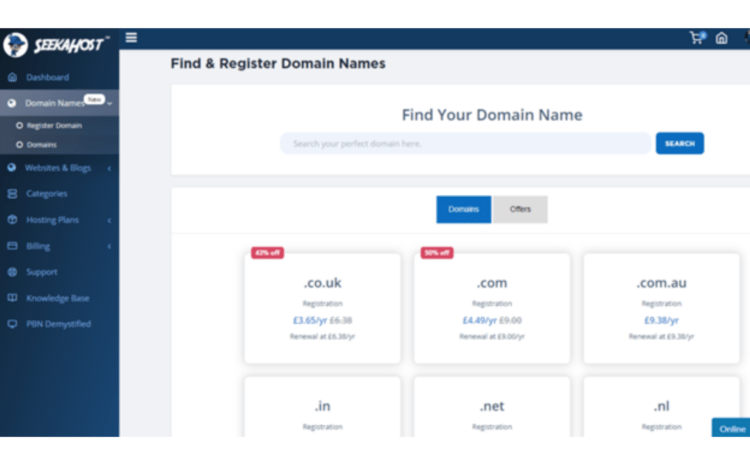The width and height of the screenshot is (750, 465).
Task: Expand the Billing chevron
Action: point(109,246)
